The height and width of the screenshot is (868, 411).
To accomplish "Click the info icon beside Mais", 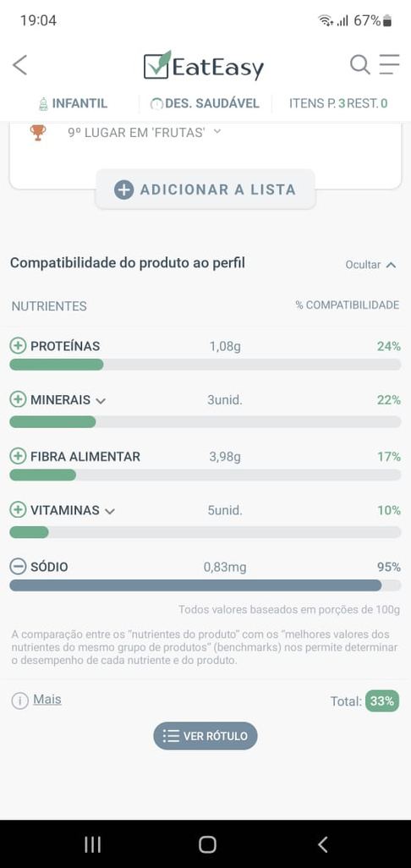I will (20, 700).
